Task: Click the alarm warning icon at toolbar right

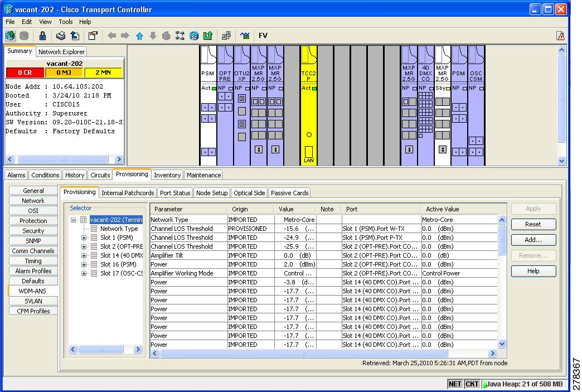Action: 560,36
